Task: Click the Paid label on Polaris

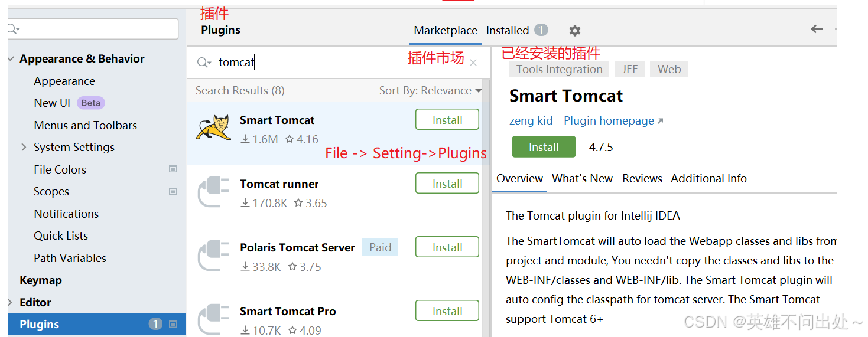Action: [380, 247]
